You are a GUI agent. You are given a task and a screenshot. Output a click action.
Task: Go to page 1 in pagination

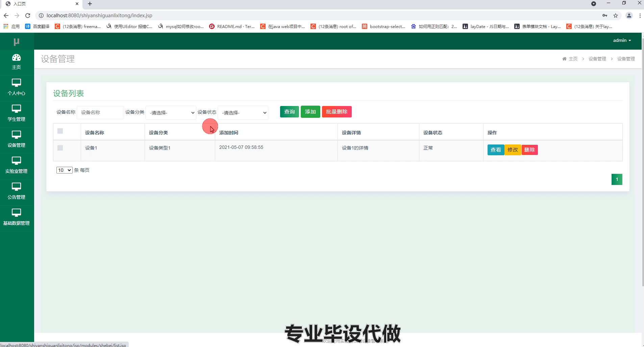pos(617,179)
